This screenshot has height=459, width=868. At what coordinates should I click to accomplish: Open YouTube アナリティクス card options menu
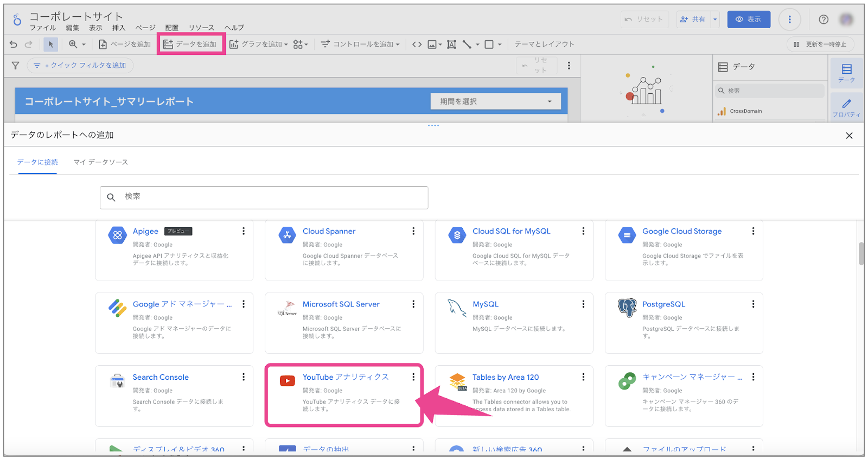point(413,377)
